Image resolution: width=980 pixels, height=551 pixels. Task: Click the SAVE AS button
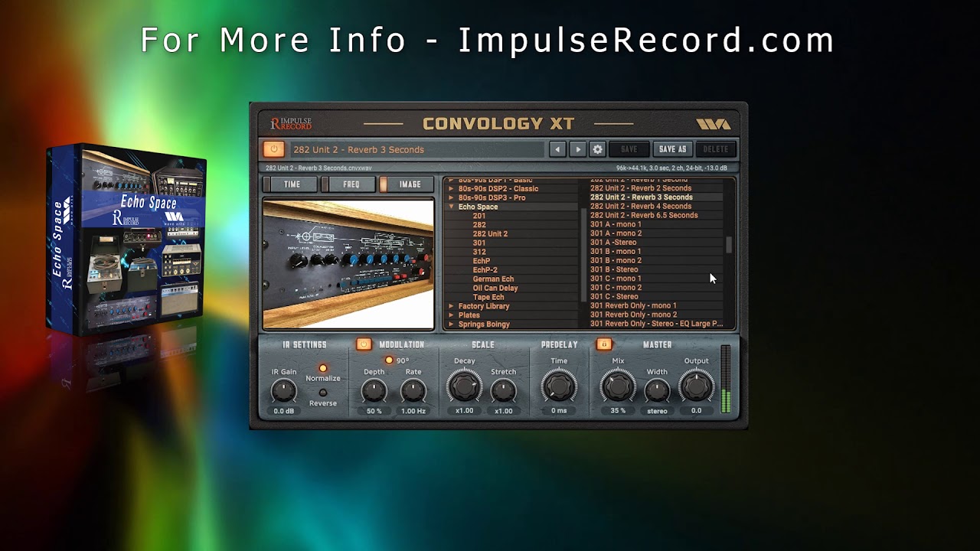click(672, 149)
